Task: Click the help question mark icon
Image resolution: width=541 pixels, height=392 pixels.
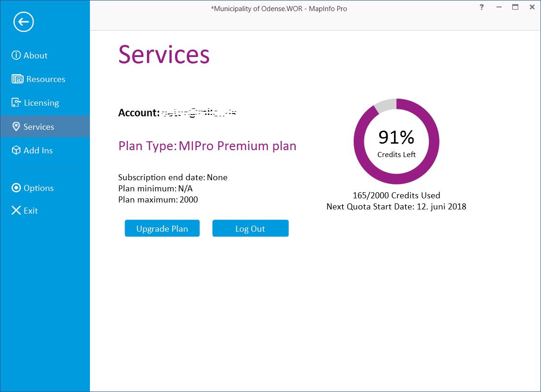Action: [482, 7]
